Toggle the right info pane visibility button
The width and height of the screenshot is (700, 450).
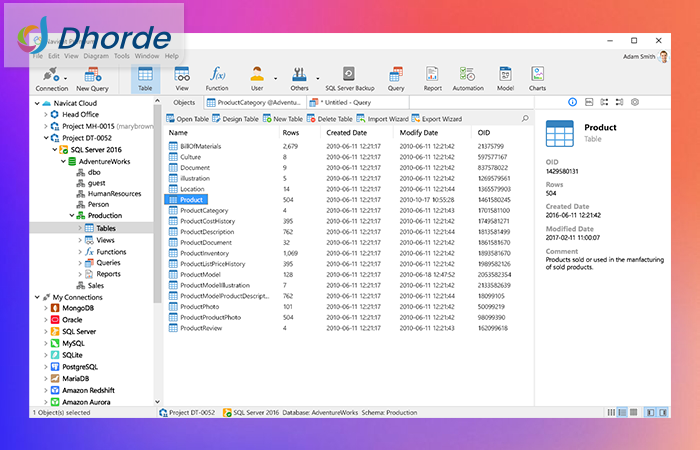(x=664, y=412)
